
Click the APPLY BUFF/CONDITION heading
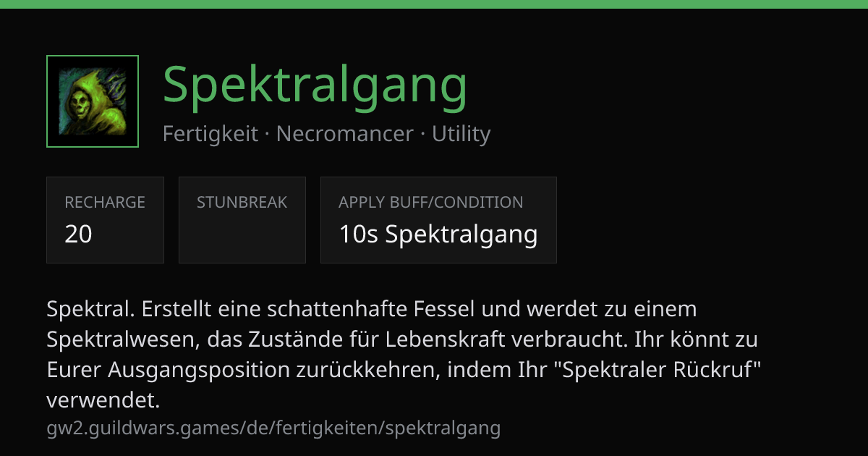(431, 203)
